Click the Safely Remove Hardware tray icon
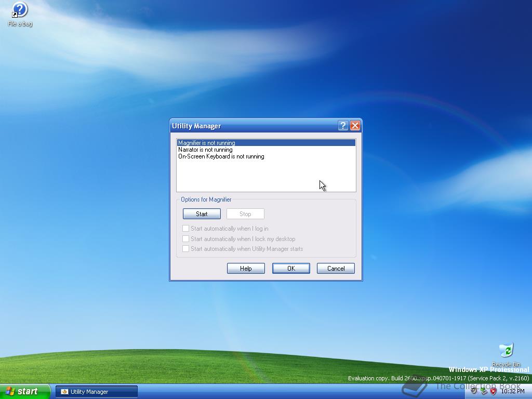 click(x=484, y=391)
